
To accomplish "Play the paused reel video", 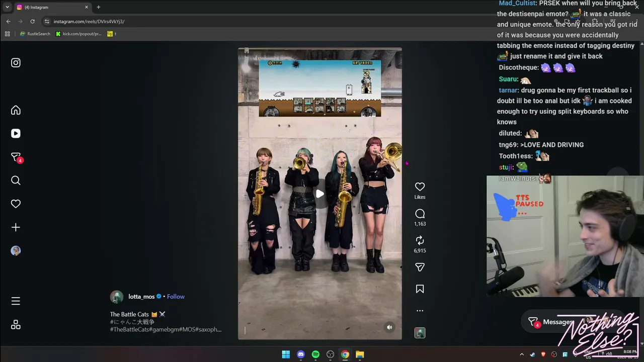I will 320,194.
